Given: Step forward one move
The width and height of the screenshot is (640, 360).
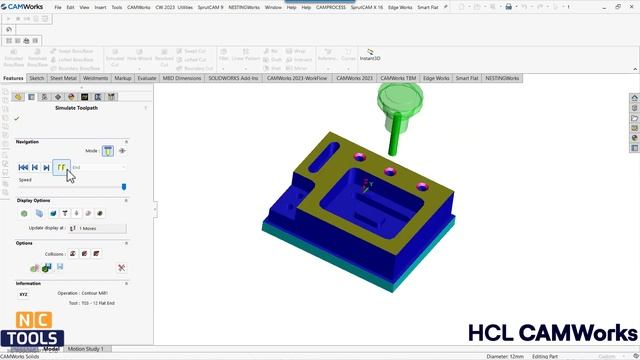Looking at the screenshot, I should coord(47,167).
